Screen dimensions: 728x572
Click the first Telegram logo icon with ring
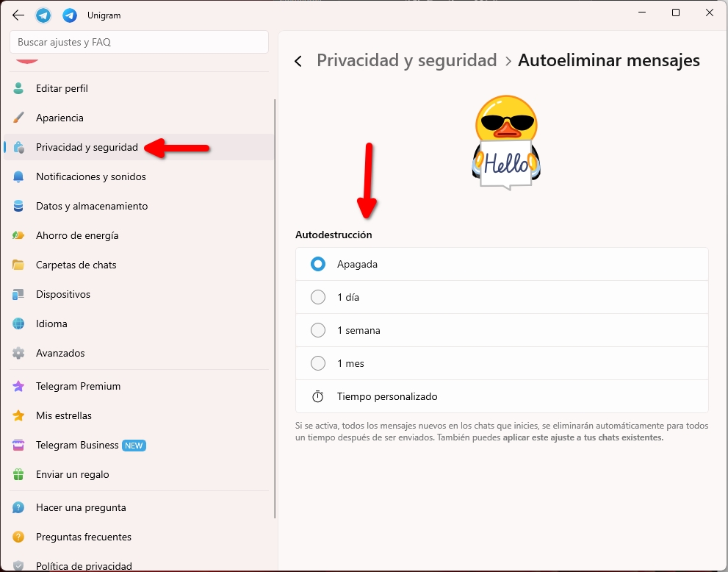[x=43, y=15]
